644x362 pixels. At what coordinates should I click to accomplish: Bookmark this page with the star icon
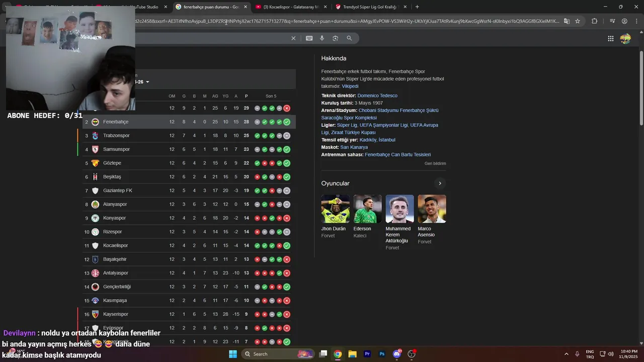click(578, 21)
